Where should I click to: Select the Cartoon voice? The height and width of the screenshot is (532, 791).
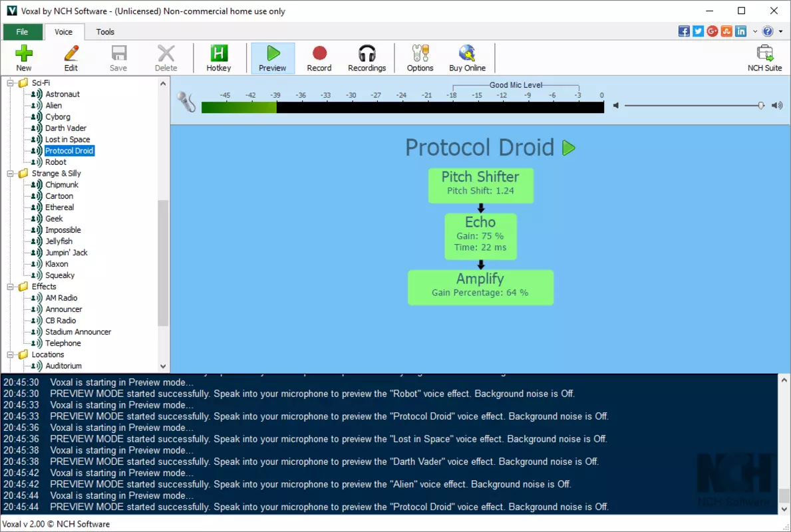tap(59, 196)
